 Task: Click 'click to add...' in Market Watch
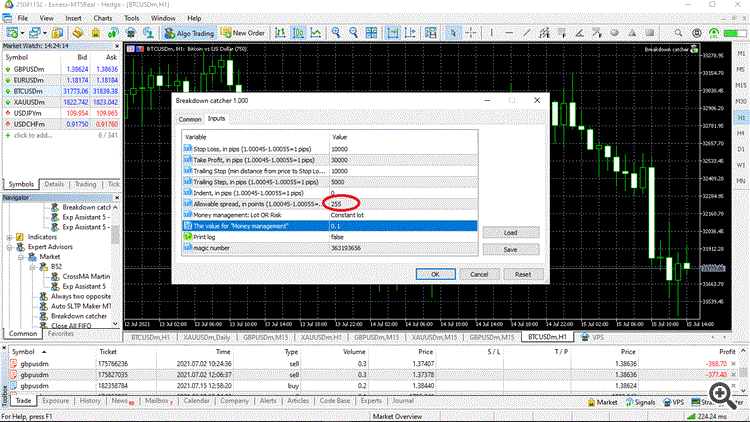[x=33, y=135]
